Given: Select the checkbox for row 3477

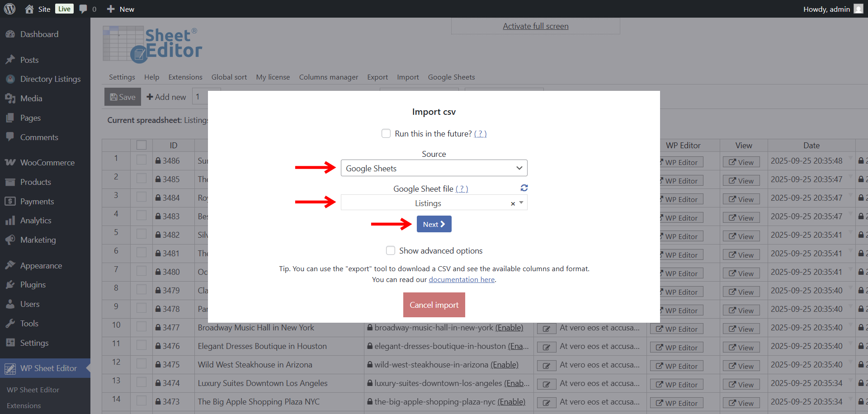Looking at the screenshot, I should pos(142,327).
